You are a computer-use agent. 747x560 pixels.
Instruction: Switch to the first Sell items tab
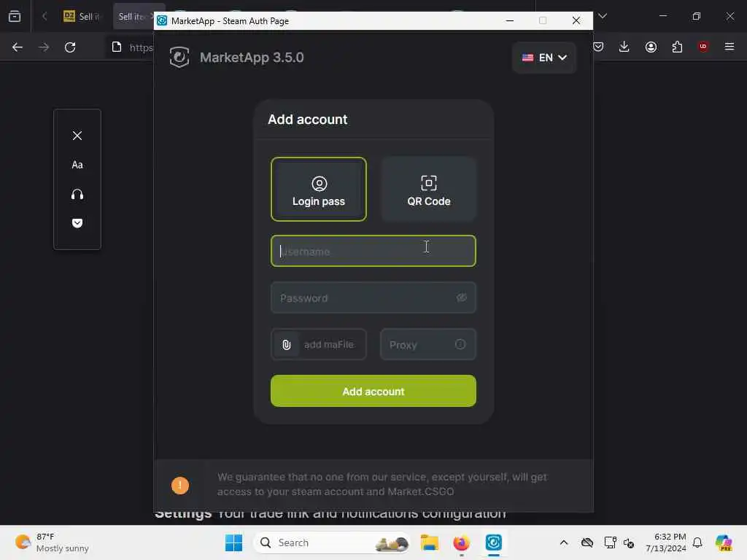pyautogui.click(x=82, y=16)
